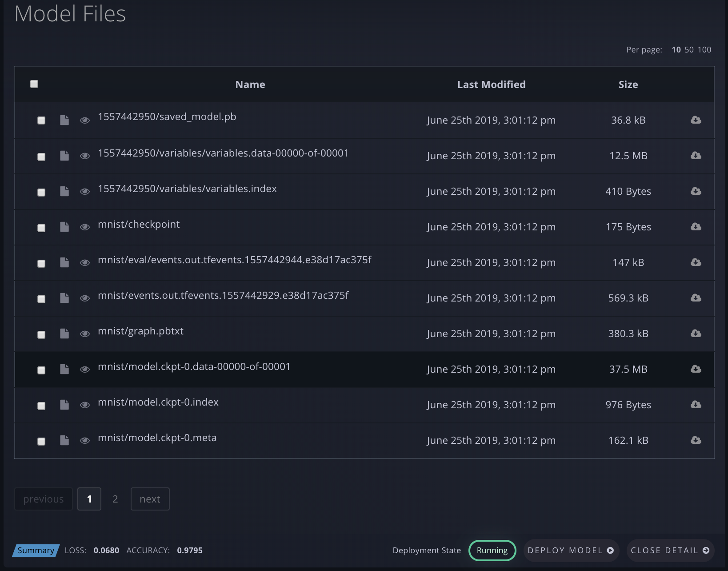
Task: Click file icon of saved_model.pb row
Action: [64, 120]
